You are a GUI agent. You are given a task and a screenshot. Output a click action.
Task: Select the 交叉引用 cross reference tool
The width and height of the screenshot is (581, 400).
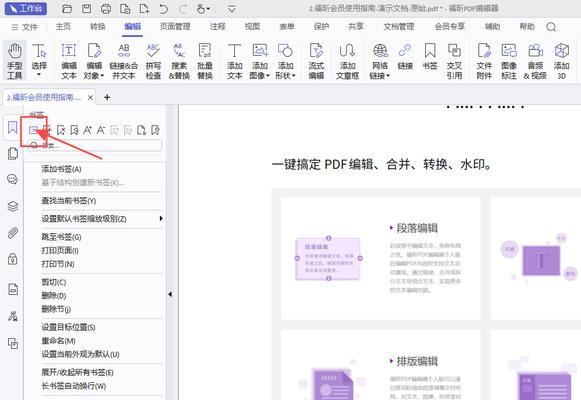pos(454,61)
